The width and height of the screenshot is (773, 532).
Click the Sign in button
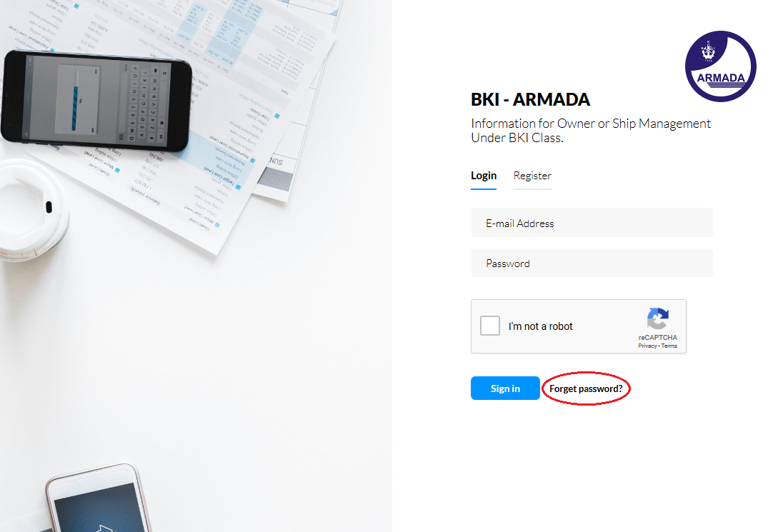click(505, 388)
